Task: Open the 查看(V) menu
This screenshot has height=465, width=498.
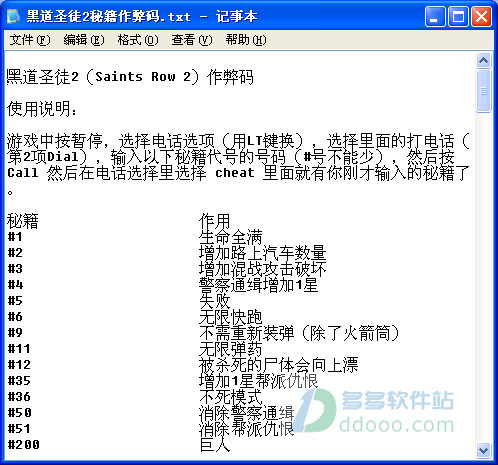Action: [192, 40]
